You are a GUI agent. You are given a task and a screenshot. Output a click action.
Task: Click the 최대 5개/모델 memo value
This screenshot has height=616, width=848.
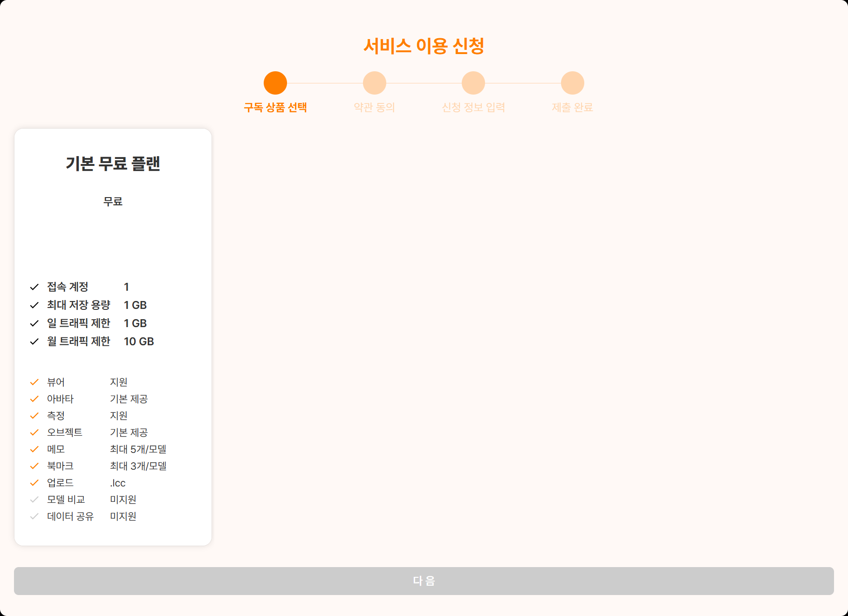[x=138, y=449]
